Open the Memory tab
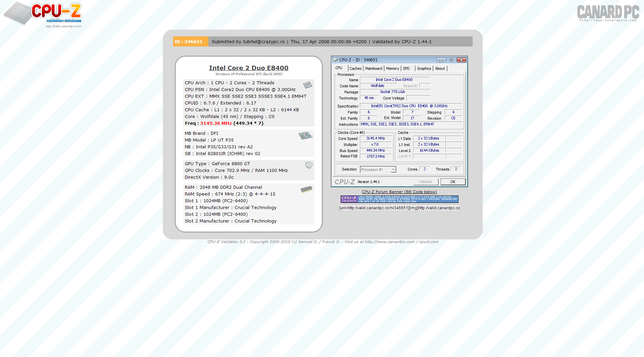Screen dimensions: 644x357 point(392,69)
